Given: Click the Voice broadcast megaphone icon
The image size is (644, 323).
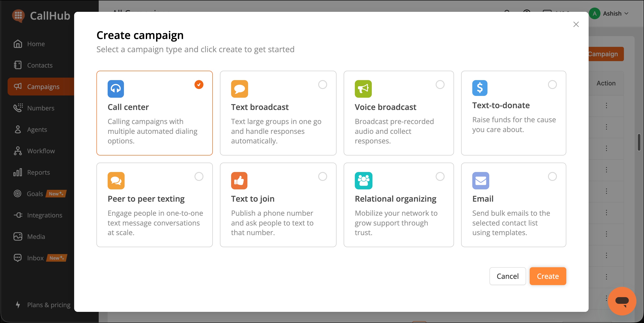Looking at the screenshot, I should pos(363,89).
